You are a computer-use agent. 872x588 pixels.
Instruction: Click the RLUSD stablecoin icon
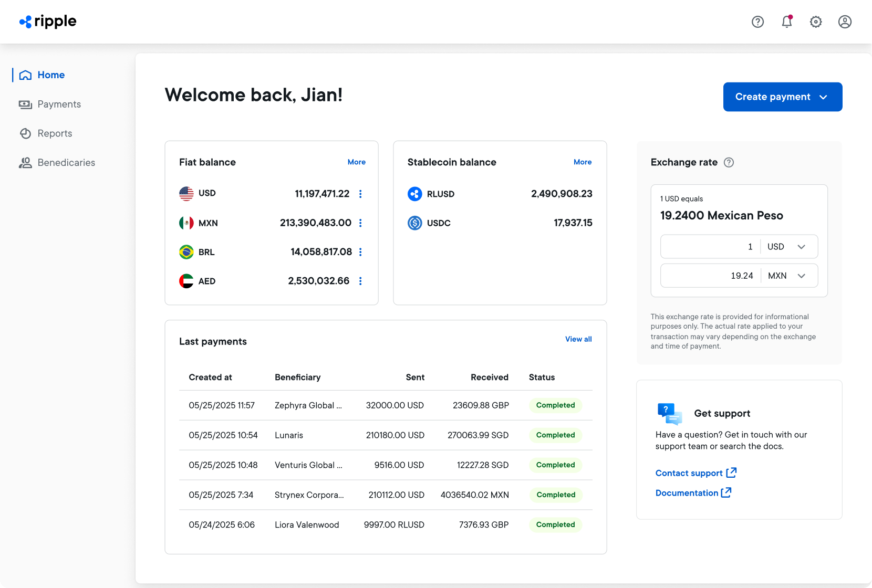coord(415,194)
